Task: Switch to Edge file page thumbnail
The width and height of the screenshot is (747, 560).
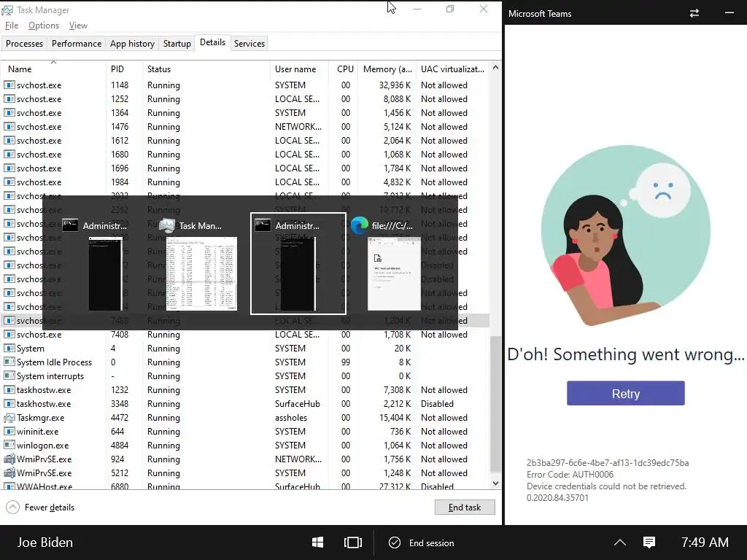Action: (394, 274)
